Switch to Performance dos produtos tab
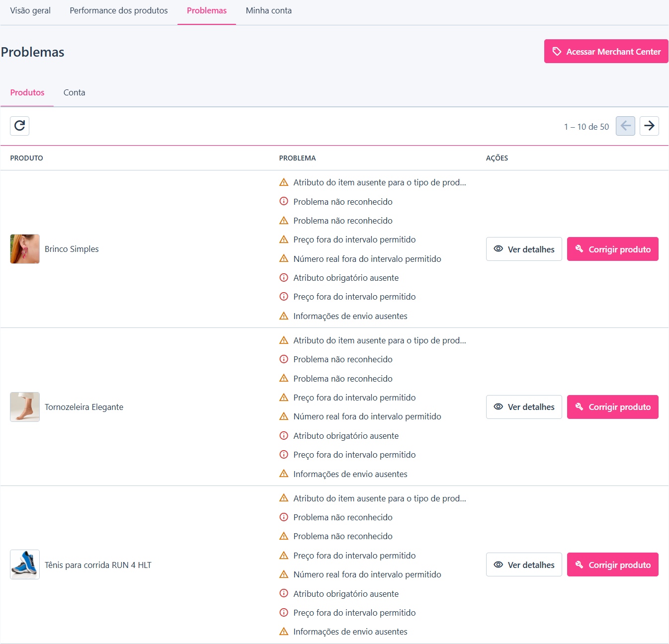This screenshot has height=644, width=669. click(119, 10)
